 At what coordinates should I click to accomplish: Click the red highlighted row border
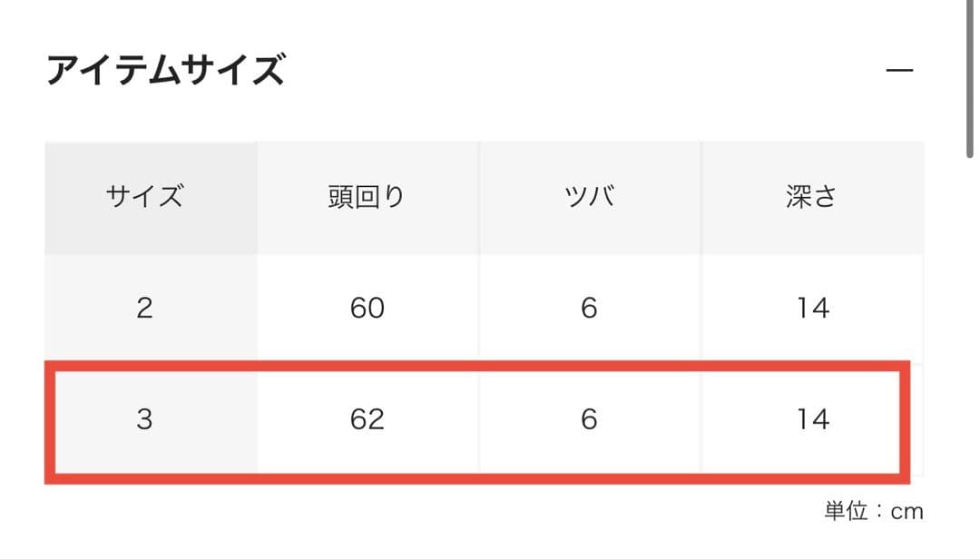click(472, 476)
